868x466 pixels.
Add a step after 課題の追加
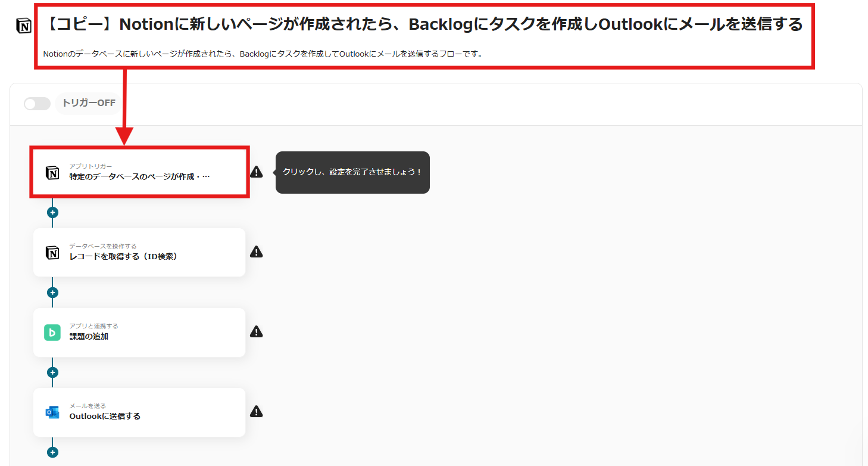pyautogui.click(x=52, y=372)
